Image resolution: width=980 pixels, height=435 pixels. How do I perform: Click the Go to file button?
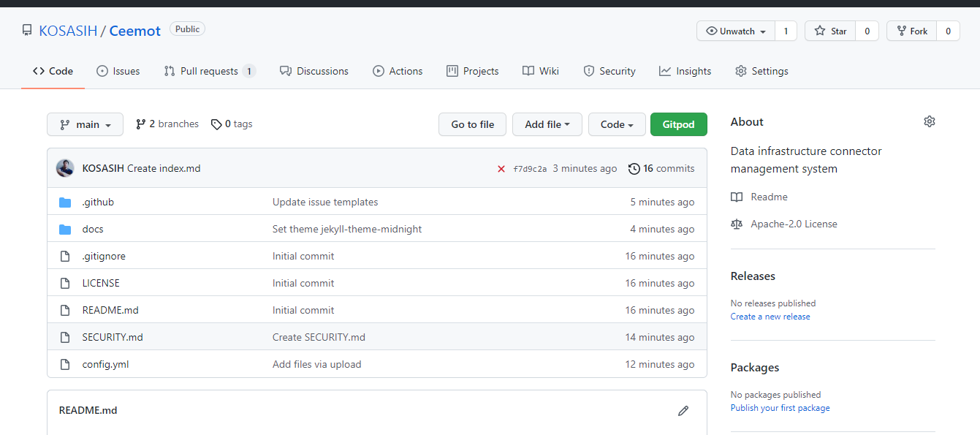pos(473,124)
